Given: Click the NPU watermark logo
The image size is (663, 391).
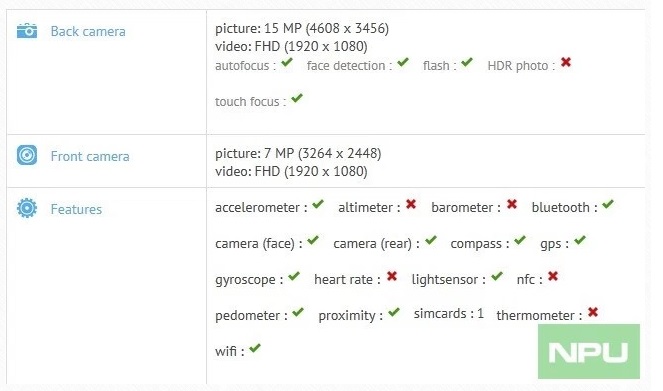Looking at the screenshot, I should 589,351.
